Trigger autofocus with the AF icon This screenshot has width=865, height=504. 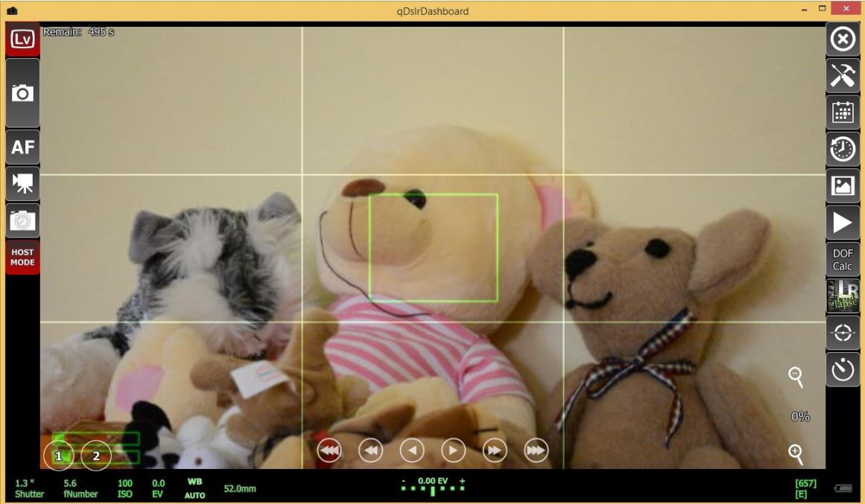click(x=22, y=147)
